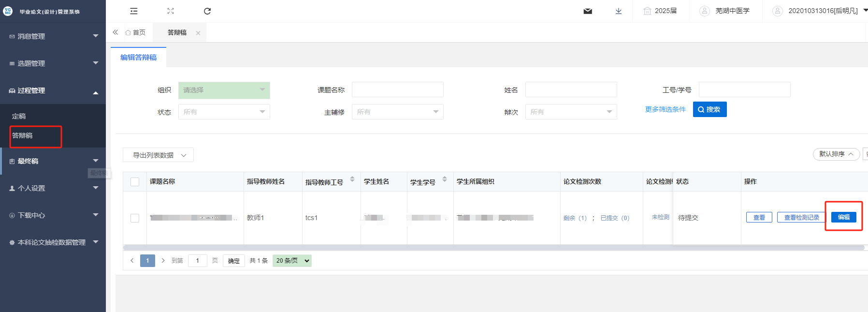Tick the checkbox for the first row

pos(135,218)
